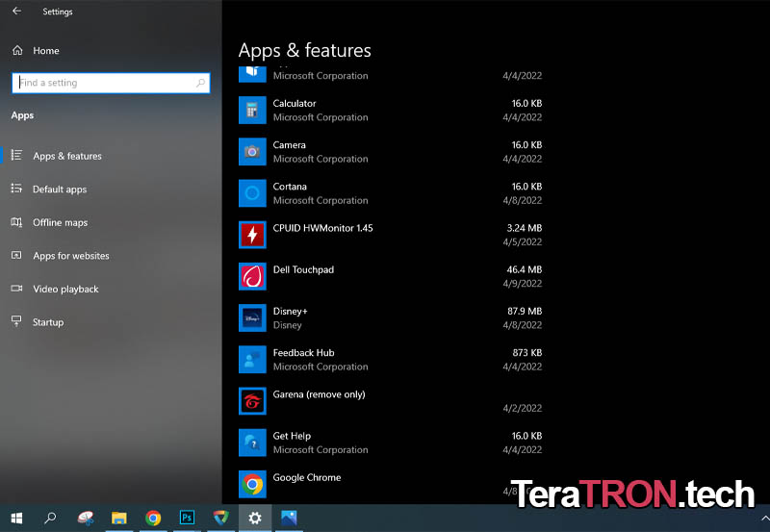Open Photos app from taskbar
This screenshot has width=770, height=532.
(x=289, y=518)
